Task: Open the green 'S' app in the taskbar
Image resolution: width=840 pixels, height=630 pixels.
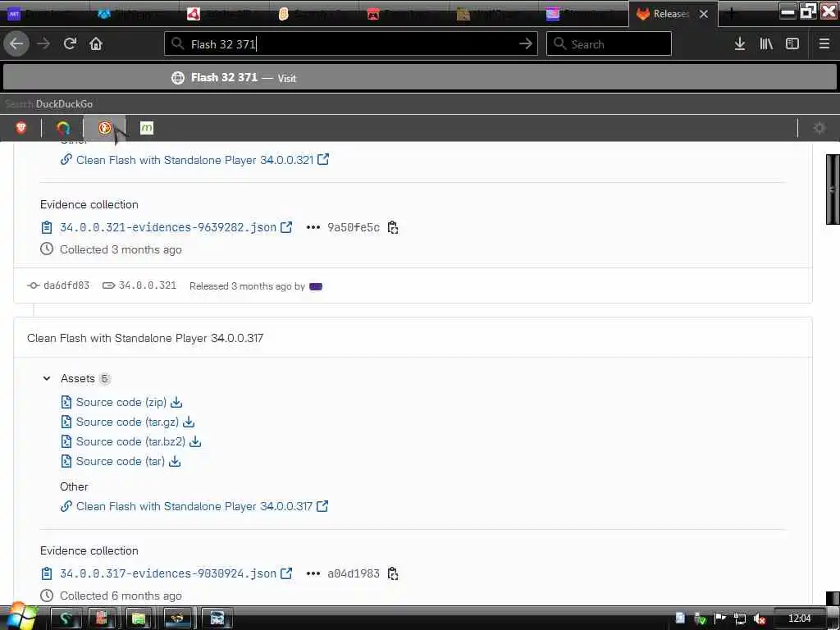Action: click(66, 619)
